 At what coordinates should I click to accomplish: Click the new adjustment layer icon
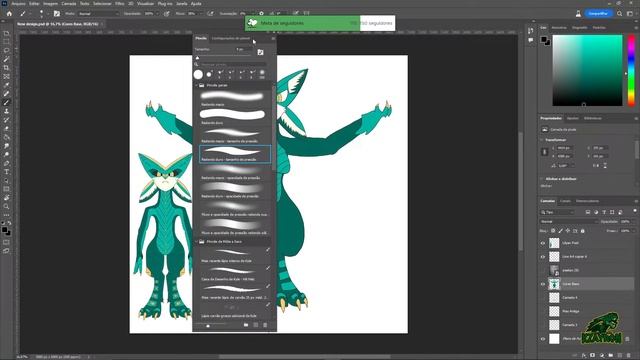(602, 356)
